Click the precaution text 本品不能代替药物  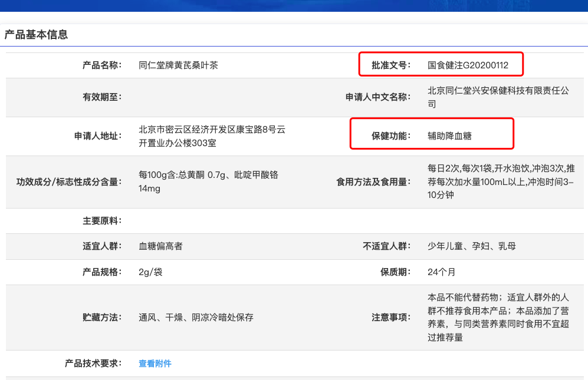(463, 298)
